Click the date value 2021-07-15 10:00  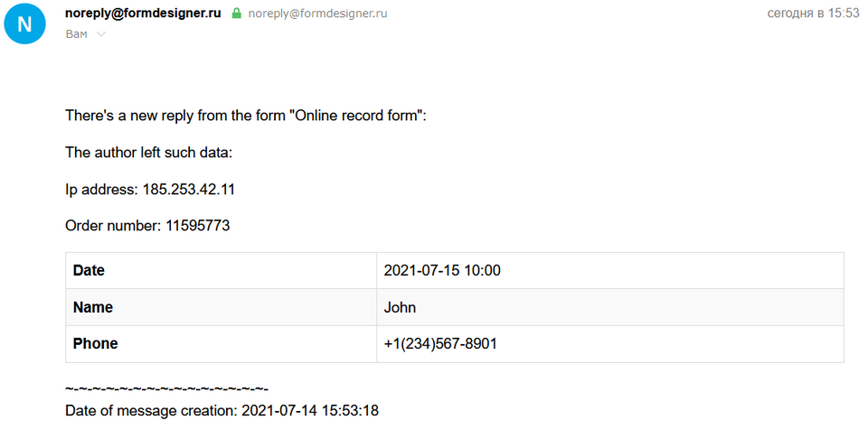(x=442, y=270)
